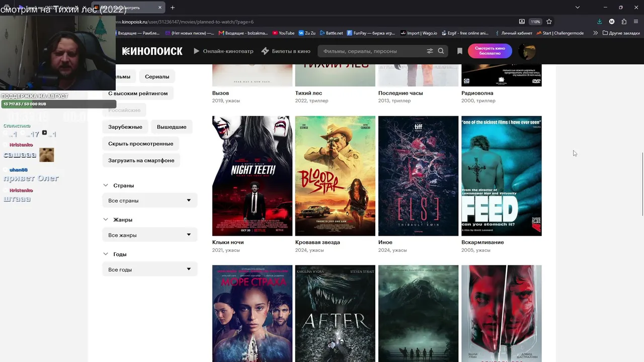The width and height of the screenshot is (644, 362).
Task: Open the Клыки ночи title link
Action: tap(228, 242)
